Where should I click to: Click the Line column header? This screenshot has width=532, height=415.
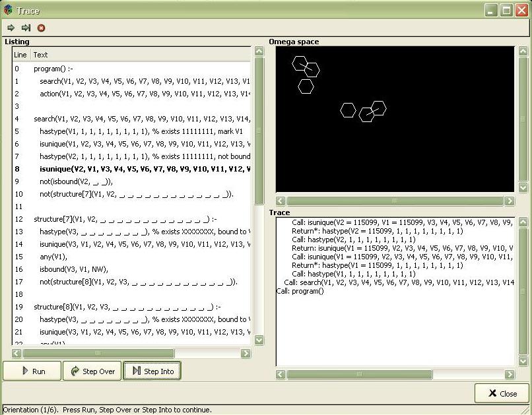tap(21, 55)
